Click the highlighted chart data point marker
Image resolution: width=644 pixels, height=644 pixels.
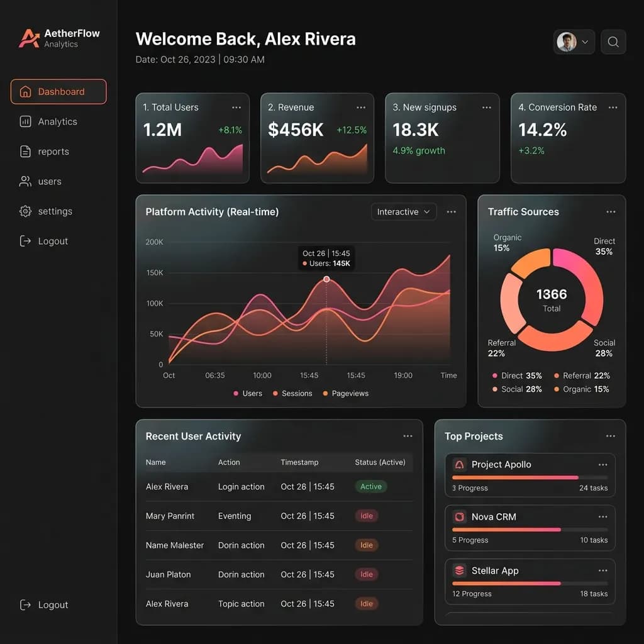coord(326,279)
